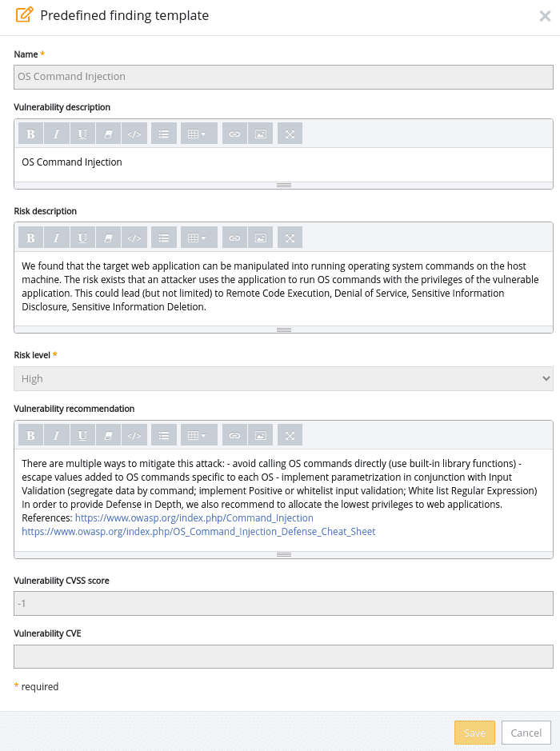
Task: Cancel editing the finding template
Action: [x=526, y=732]
